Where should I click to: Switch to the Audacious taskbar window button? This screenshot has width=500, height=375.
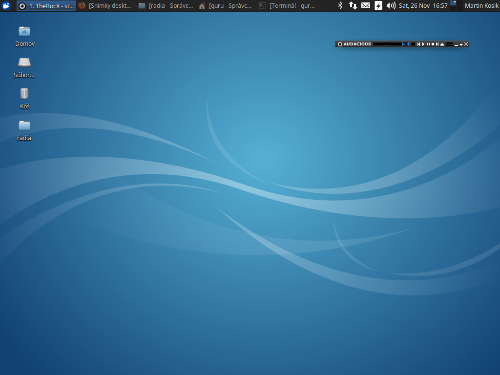click(x=46, y=6)
